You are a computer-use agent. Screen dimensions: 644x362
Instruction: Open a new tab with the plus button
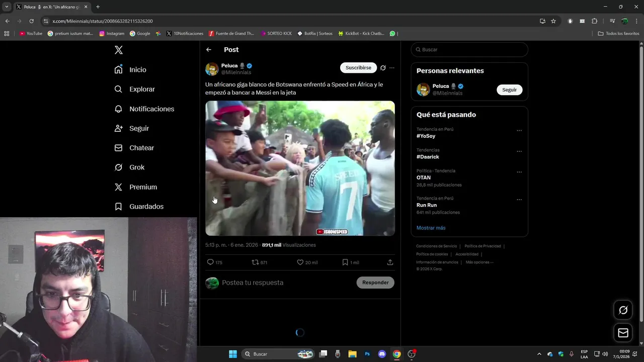click(98, 7)
